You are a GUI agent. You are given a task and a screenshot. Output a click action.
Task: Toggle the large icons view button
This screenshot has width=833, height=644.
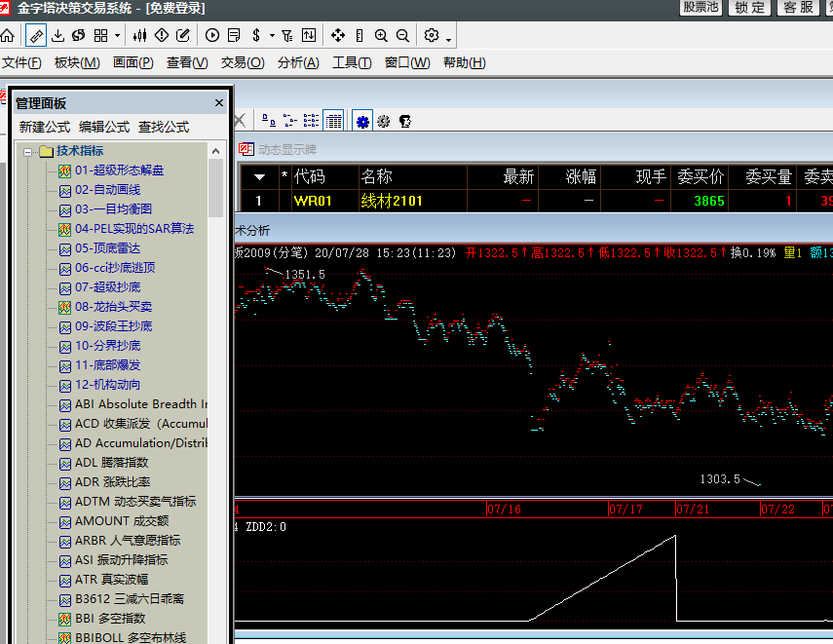click(268, 121)
